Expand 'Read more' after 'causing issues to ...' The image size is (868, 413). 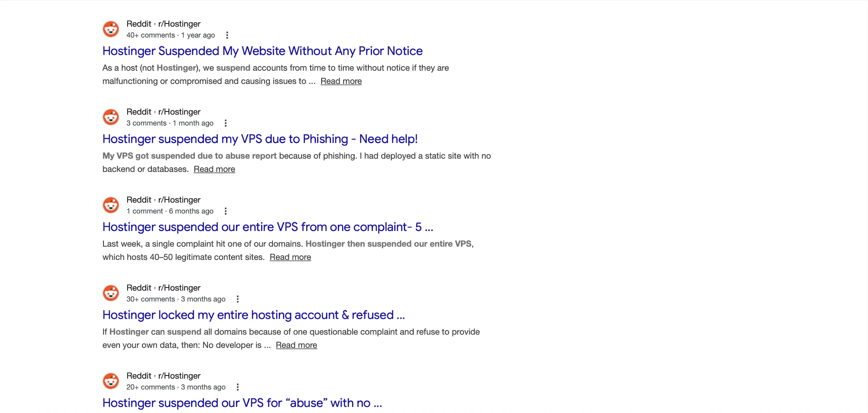pos(341,81)
